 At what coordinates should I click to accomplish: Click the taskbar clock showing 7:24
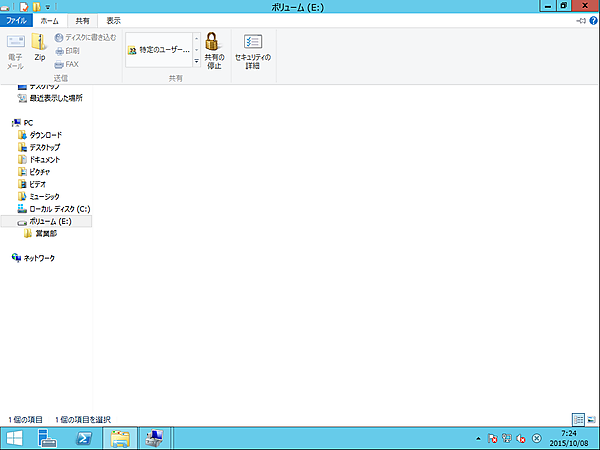pos(569,439)
